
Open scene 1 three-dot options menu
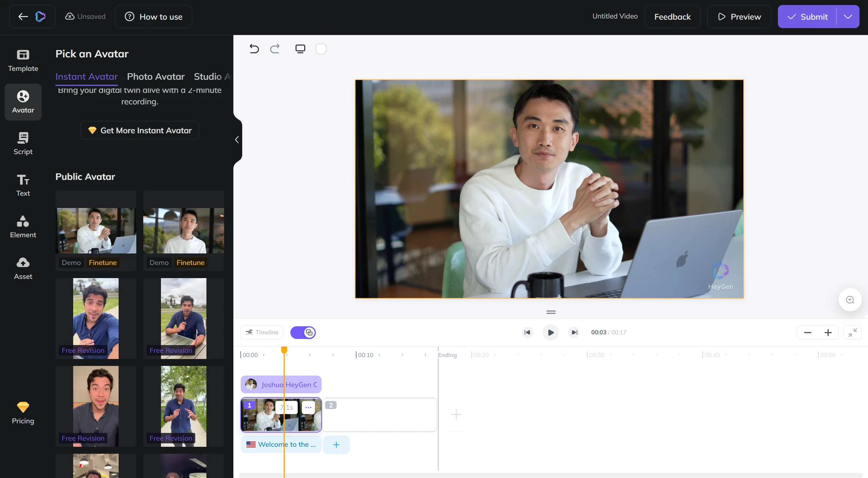click(x=308, y=407)
